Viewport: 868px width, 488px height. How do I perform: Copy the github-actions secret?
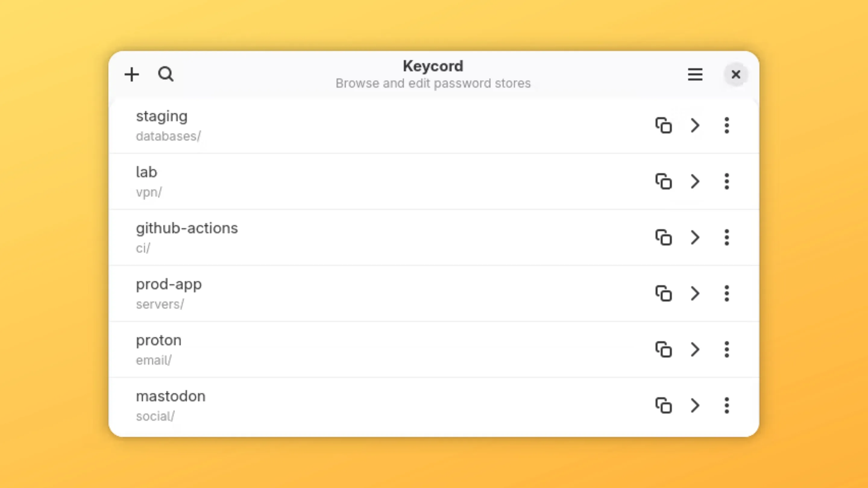(663, 237)
